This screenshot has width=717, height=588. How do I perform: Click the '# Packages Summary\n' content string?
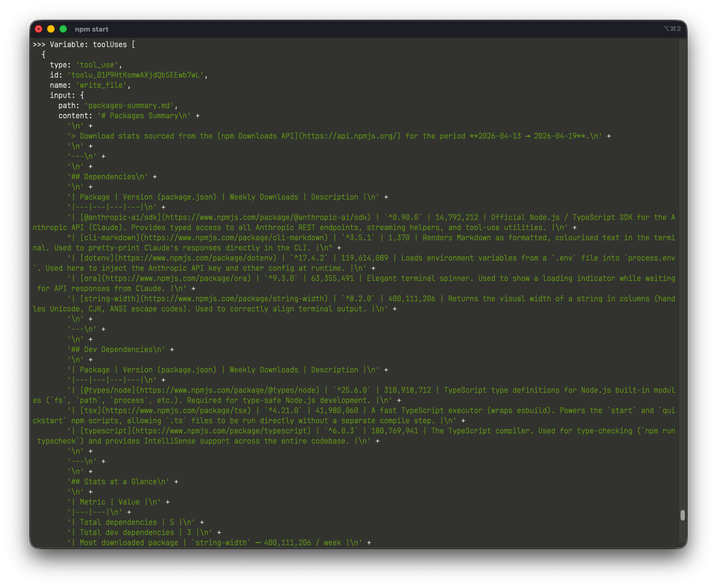(x=144, y=116)
